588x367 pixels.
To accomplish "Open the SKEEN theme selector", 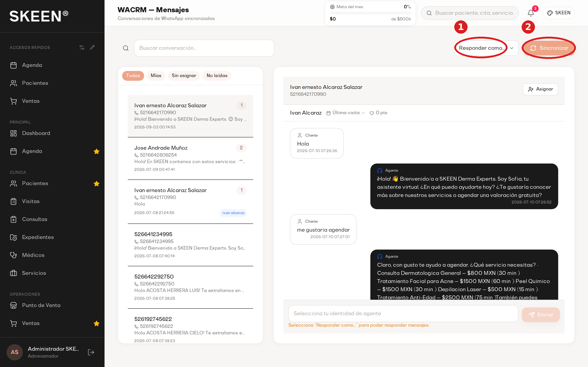I will (558, 13).
